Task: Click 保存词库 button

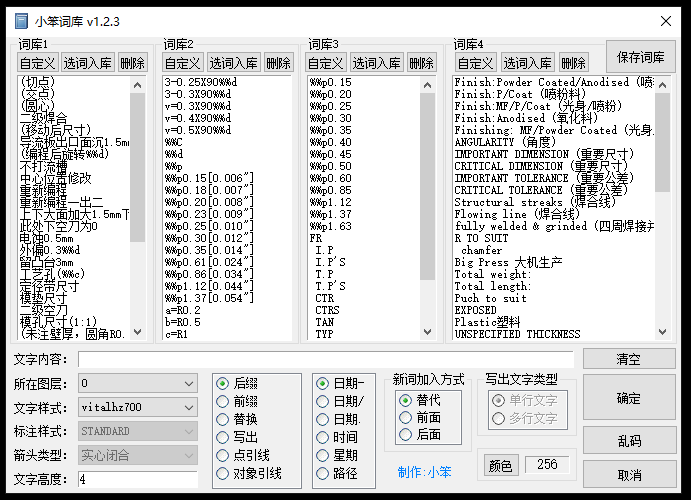Action: (x=639, y=57)
